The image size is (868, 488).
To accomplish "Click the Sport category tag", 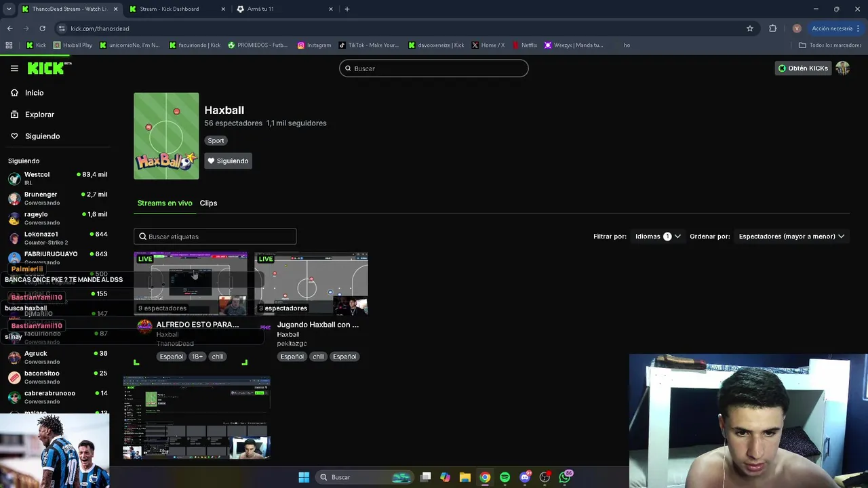I will coord(216,140).
